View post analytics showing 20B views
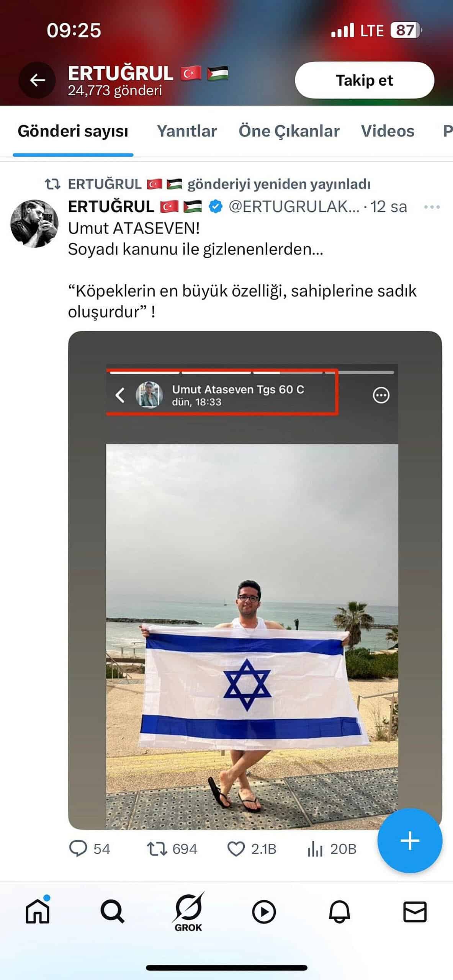Image resolution: width=453 pixels, height=980 pixels. click(x=332, y=849)
